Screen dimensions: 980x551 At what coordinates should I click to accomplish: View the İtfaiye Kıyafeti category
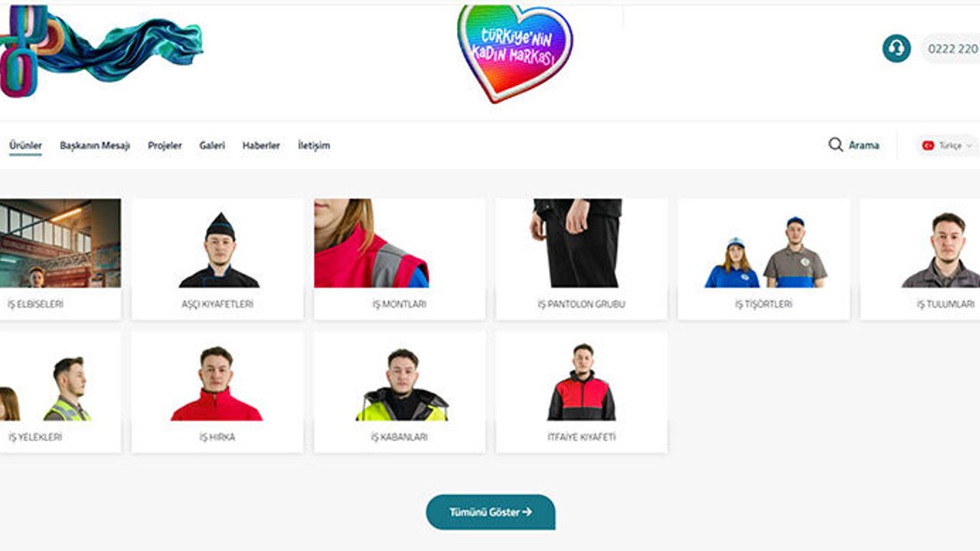click(581, 392)
